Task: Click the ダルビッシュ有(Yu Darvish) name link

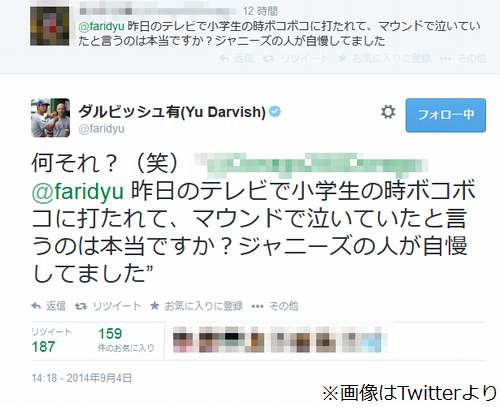Action: (172, 112)
